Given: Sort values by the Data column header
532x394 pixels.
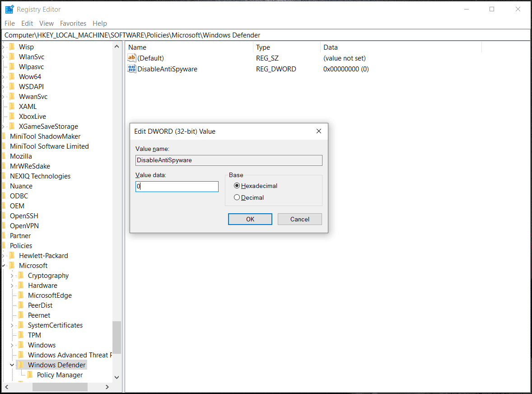Looking at the screenshot, I should (401, 47).
